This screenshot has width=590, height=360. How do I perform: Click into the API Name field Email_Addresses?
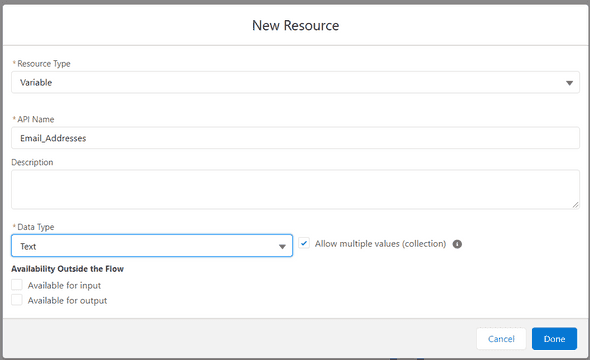point(295,138)
